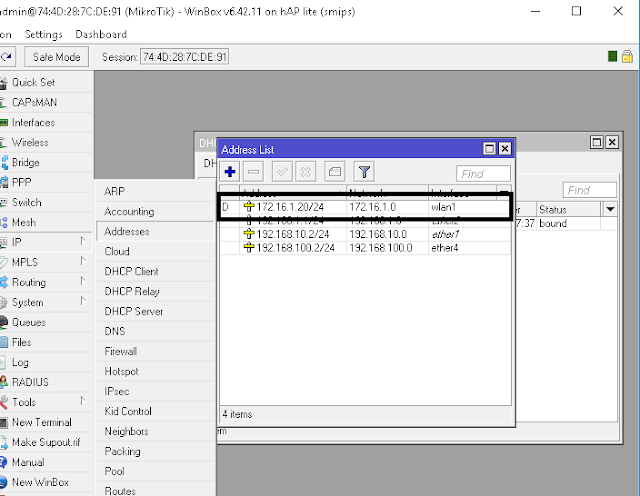
Task: Close the DHCP Client window behind
Action: 612,142
